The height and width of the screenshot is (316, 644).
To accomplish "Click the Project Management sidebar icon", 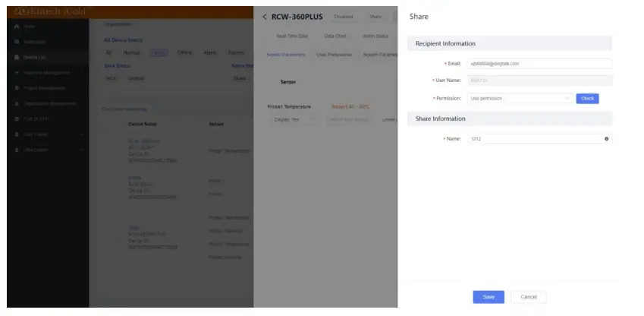I will coord(17,88).
